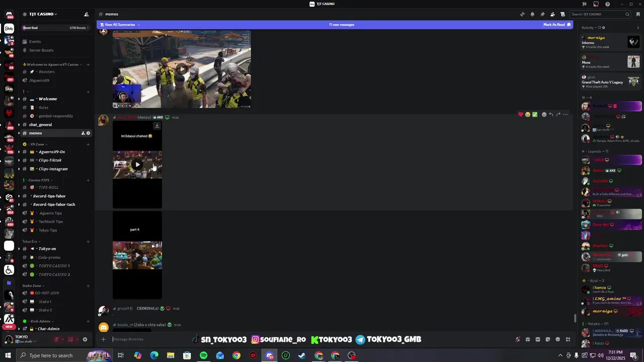Open TOKYO CASINO 1 channel
Image resolution: width=644 pixels, height=362 pixels.
point(54,266)
